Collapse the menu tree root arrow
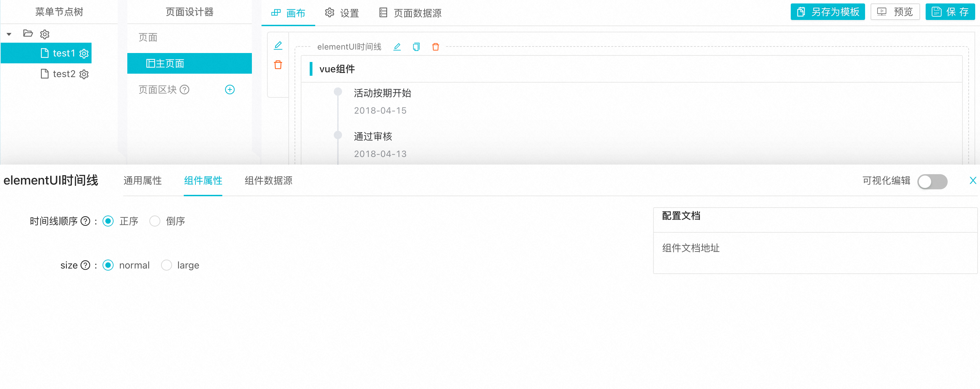980x389 pixels. 9,34
